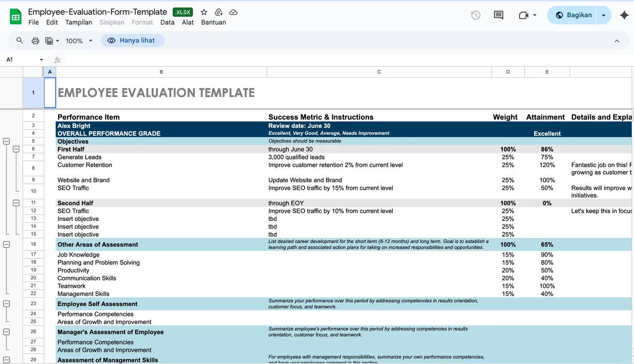634x364 pixels.
Task: Open the camera meeting dropdown arrow
Action: pyautogui.click(x=534, y=15)
